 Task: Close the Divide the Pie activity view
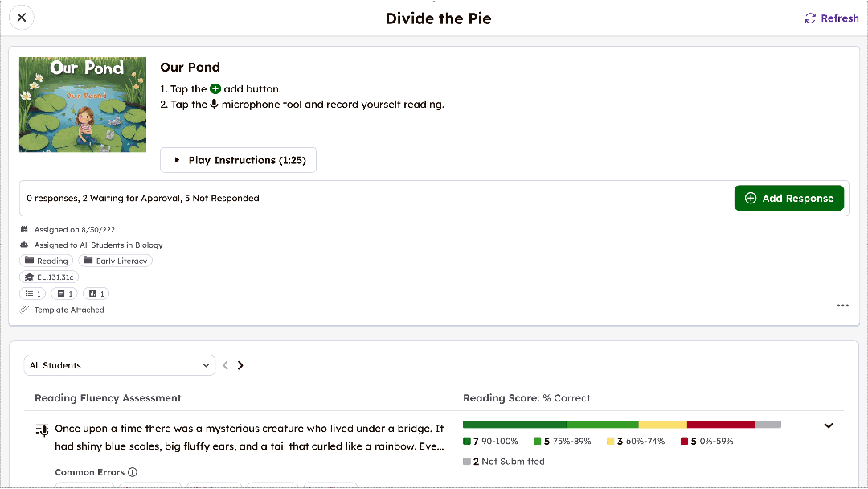(22, 18)
